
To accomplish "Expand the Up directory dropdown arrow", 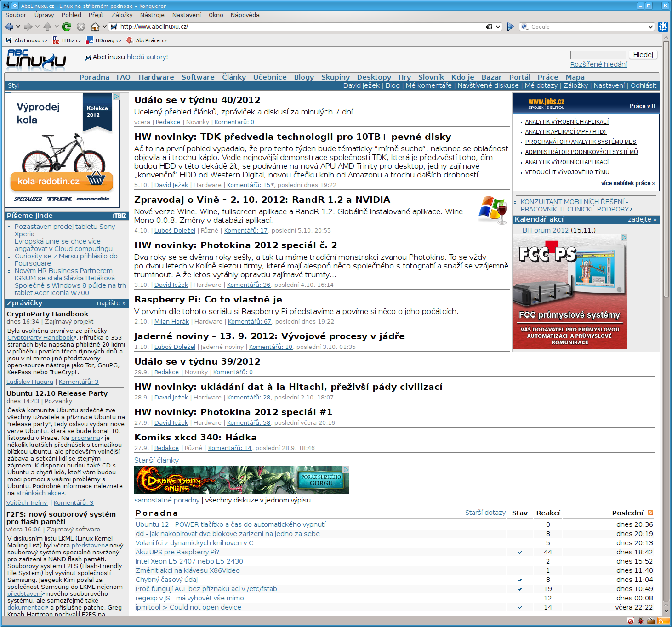I will pos(57,27).
